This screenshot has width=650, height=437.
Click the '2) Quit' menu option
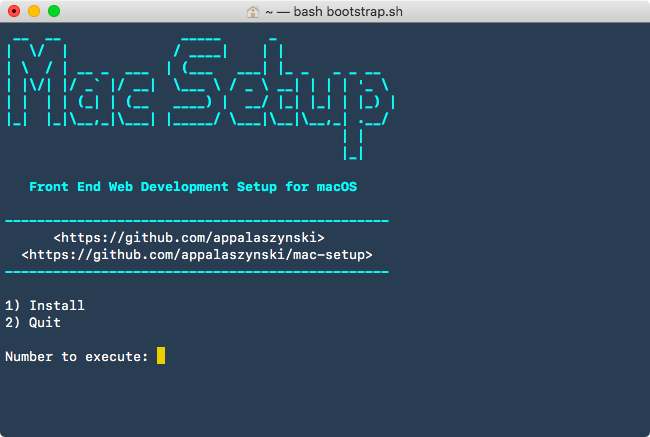pos(33,323)
